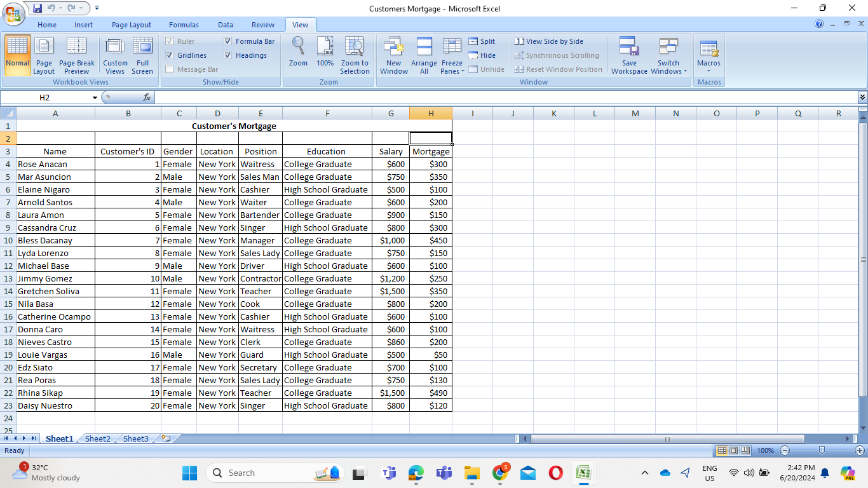Select cell with salary $1,200
868x488 pixels.
pyautogui.click(x=391, y=278)
